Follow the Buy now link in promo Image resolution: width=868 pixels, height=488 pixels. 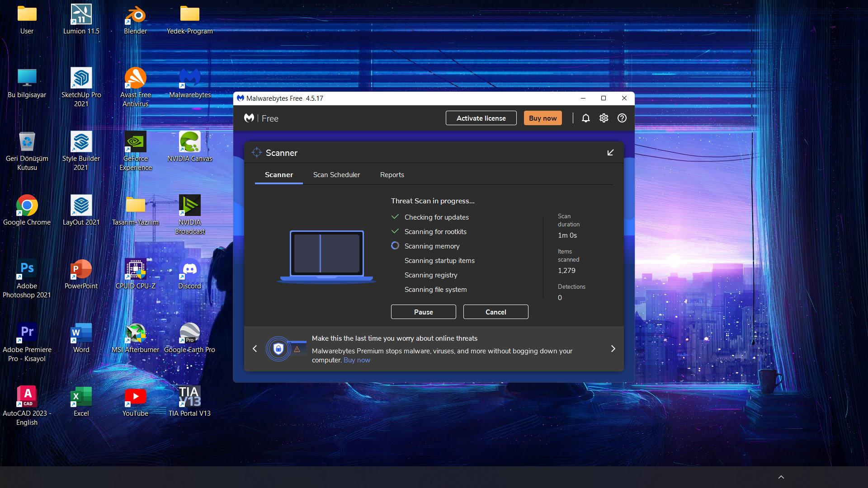(357, 360)
